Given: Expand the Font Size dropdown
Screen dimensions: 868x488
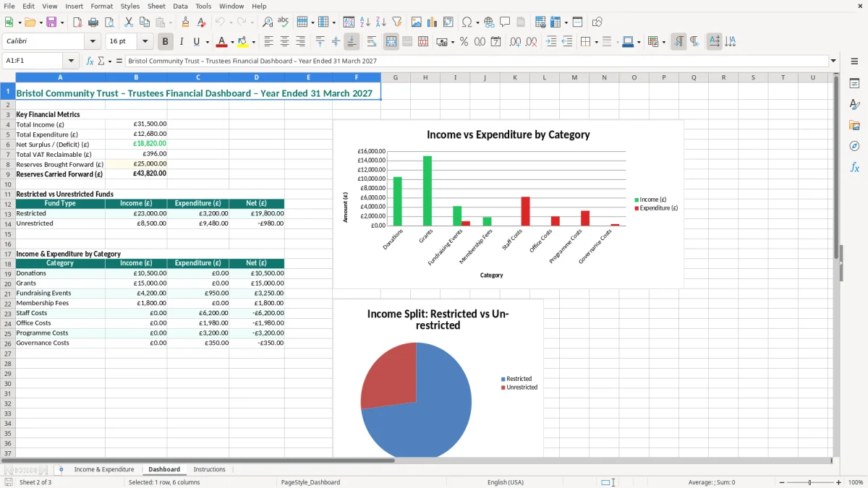Looking at the screenshot, I should tap(145, 42).
